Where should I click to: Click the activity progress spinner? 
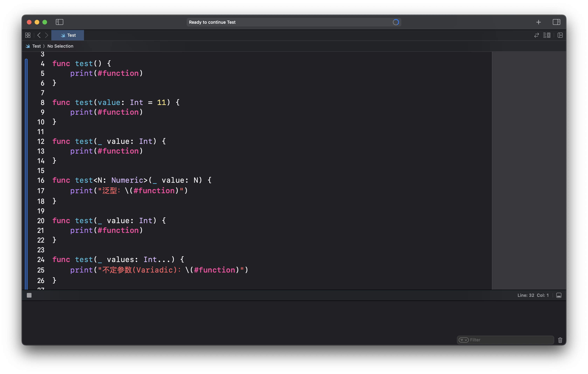click(395, 22)
